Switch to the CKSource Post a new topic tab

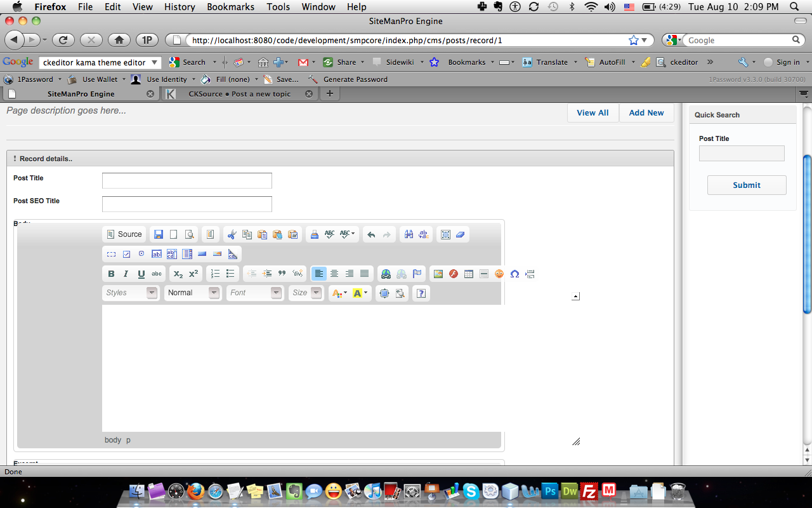[x=239, y=94]
